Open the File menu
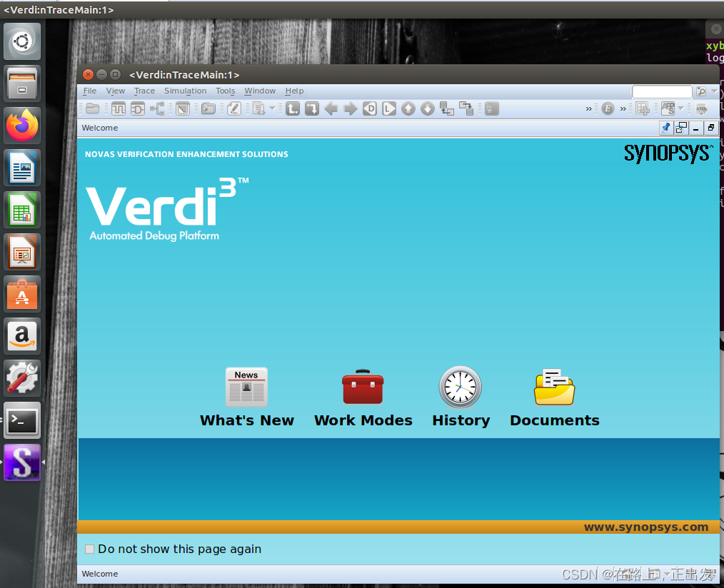Image resolution: width=724 pixels, height=588 pixels. pyautogui.click(x=89, y=91)
